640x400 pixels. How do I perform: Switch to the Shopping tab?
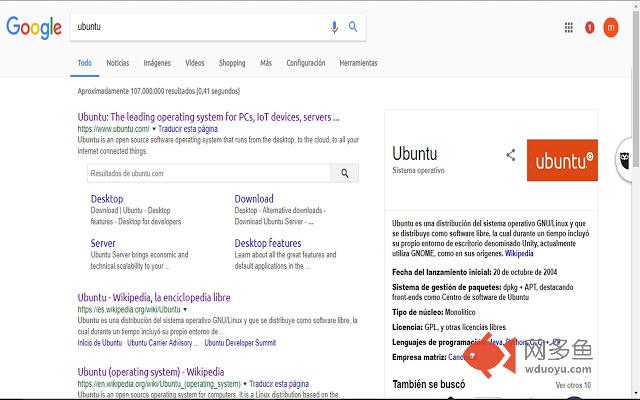[232, 63]
